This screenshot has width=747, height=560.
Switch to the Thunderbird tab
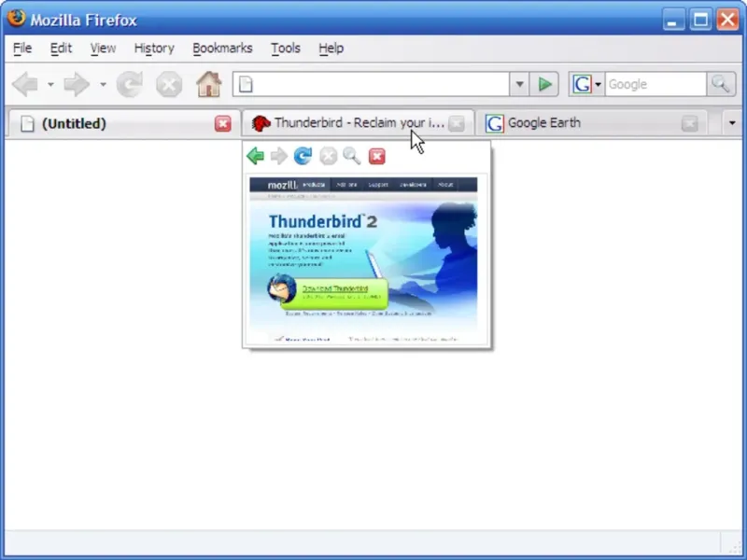359,124
